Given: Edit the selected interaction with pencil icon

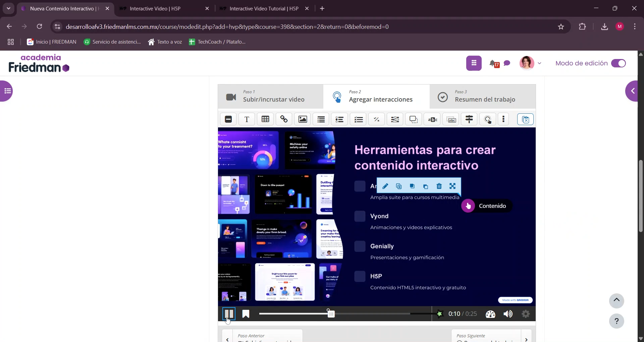Looking at the screenshot, I should (385, 186).
